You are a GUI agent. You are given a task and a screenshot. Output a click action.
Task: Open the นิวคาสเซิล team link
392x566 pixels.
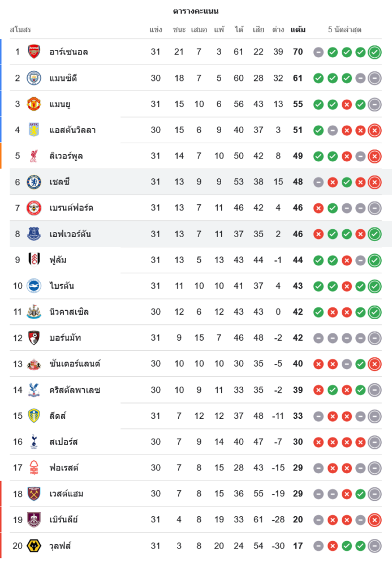tap(69, 312)
